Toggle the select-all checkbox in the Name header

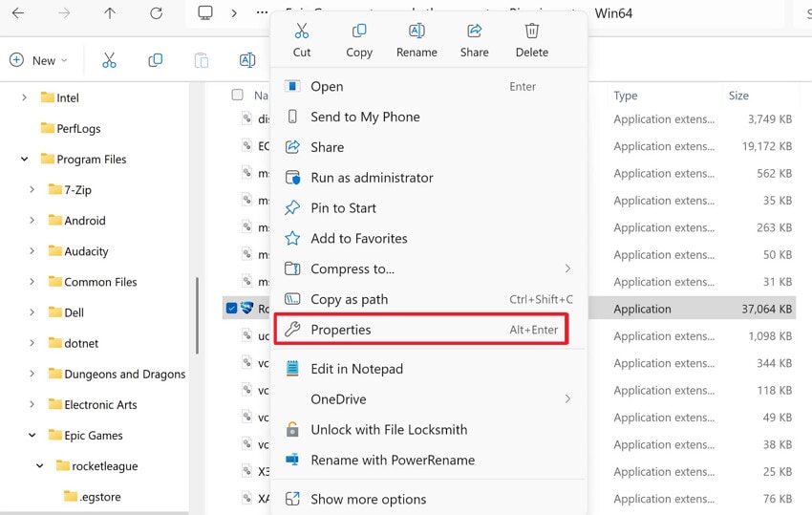[237, 95]
